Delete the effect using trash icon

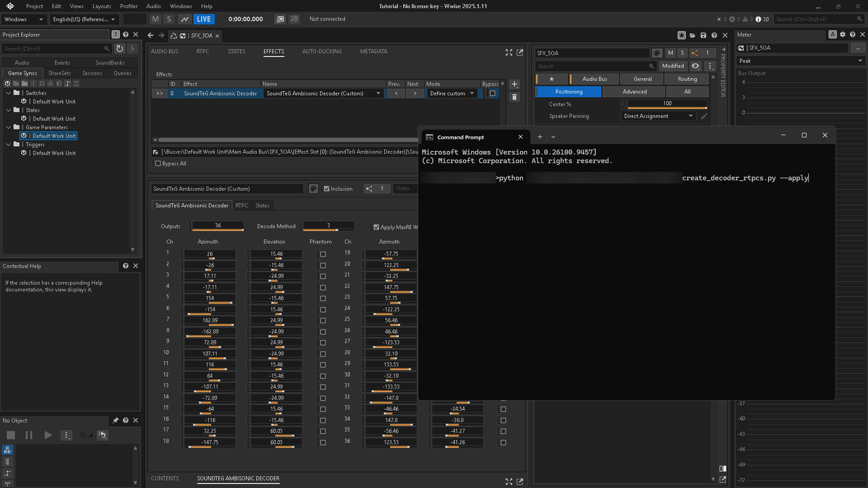[x=514, y=97]
